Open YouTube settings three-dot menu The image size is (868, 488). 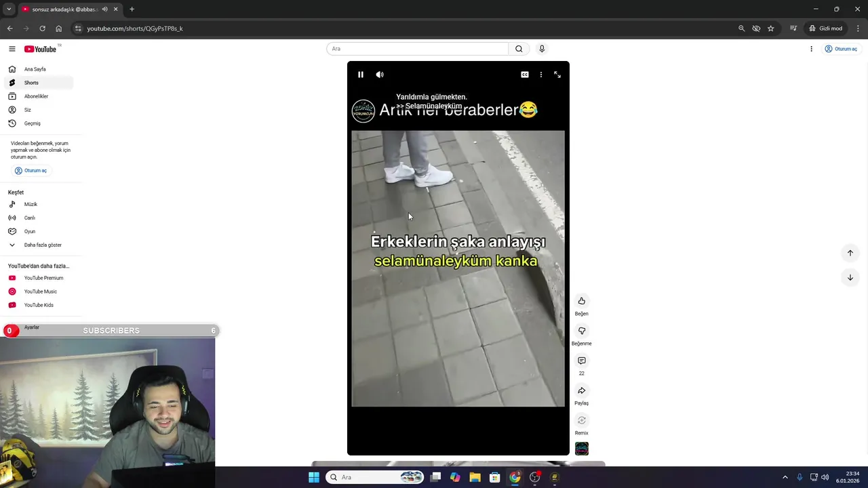point(811,49)
